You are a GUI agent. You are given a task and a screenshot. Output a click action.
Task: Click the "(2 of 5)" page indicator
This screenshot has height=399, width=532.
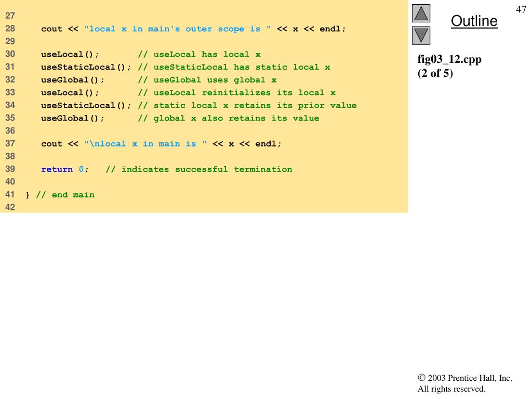[435, 73]
